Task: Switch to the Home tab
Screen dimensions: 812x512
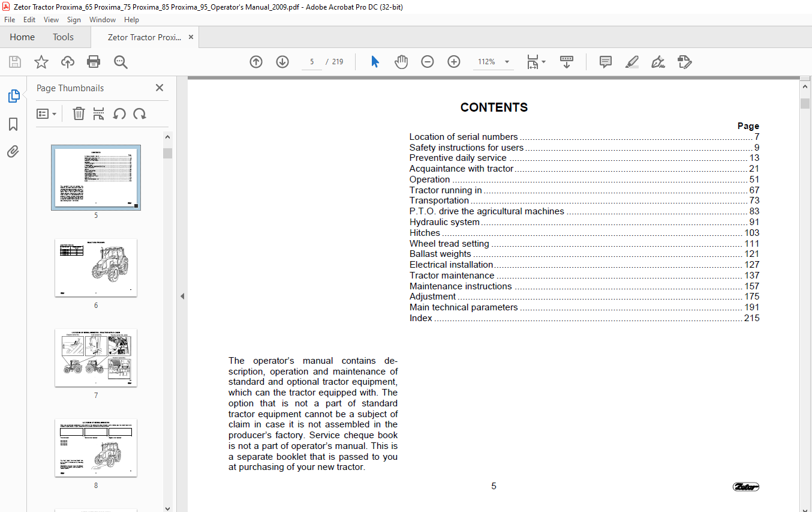Action: pyautogui.click(x=22, y=37)
